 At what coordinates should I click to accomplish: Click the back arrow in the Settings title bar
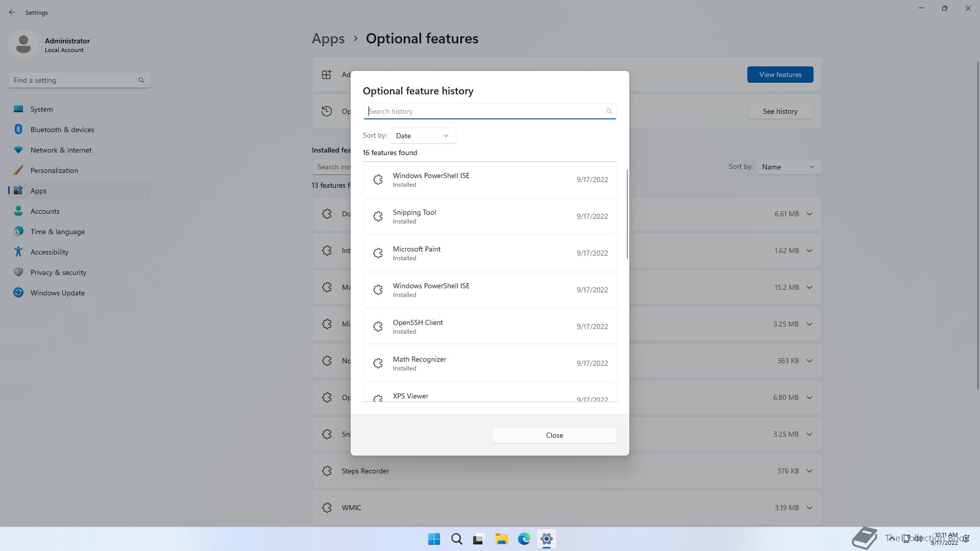pyautogui.click(x=12, y=12)
